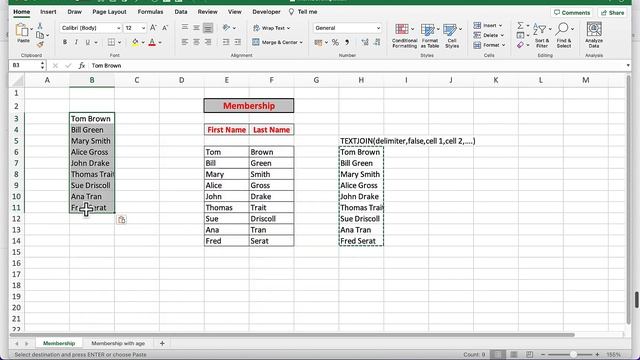Click the vertical scrollbar thumb
Image resolution: width=640 pixels, height=360 pixels.
click(x=636, y=300)
